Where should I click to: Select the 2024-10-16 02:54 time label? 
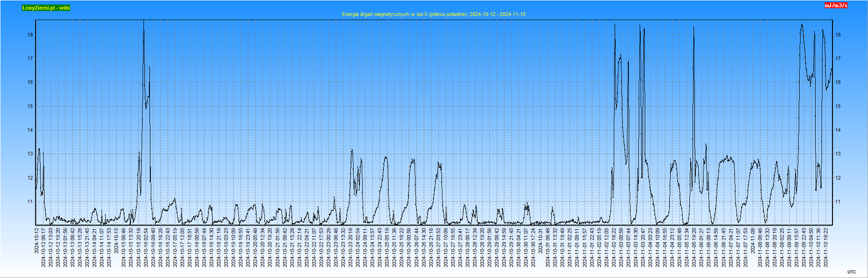pyautogui.click(x=146, y=247)
